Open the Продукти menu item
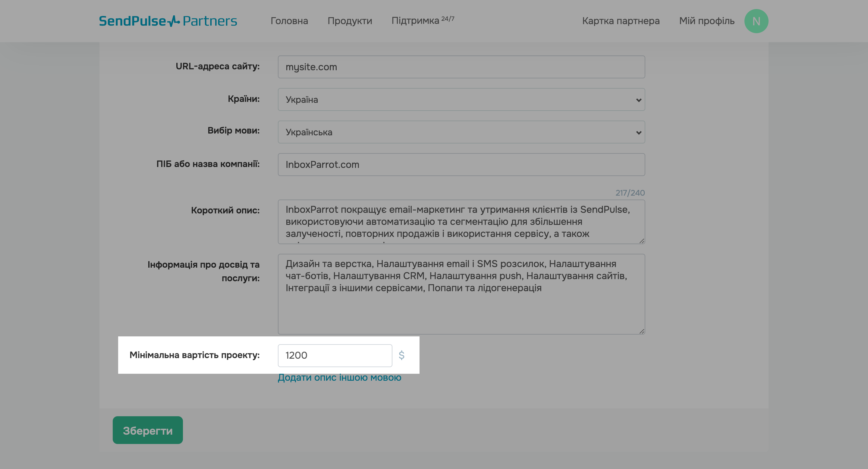This screenshot has width=868, height=469. click(350, 21)
